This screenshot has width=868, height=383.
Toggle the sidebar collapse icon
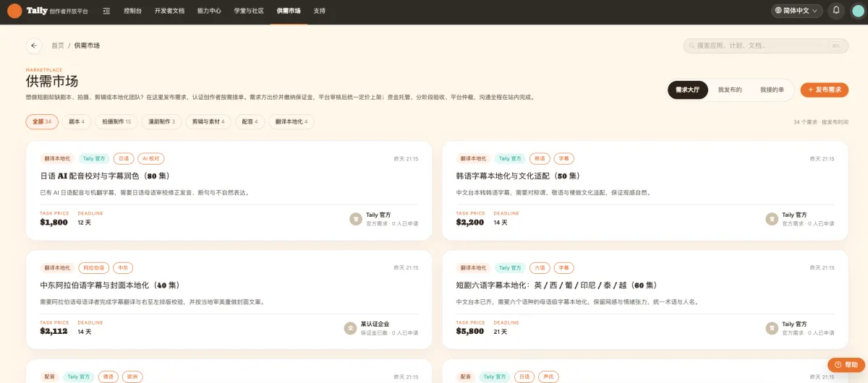tap(107, 11)
